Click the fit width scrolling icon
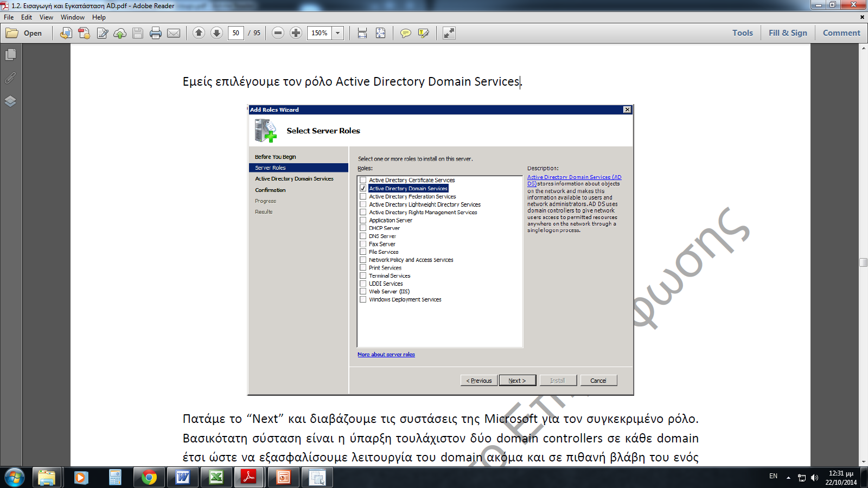Screen dimensions: 868x488 click(x=362, y=33)
